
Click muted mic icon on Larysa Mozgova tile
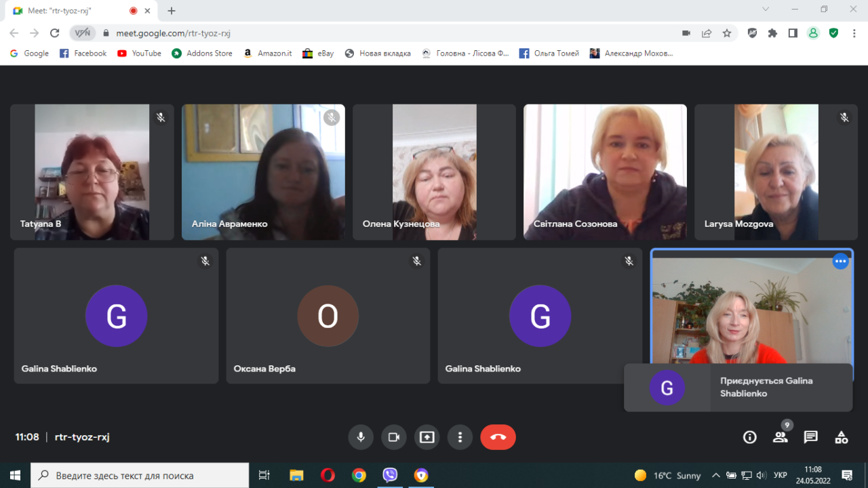click(844, 117)
